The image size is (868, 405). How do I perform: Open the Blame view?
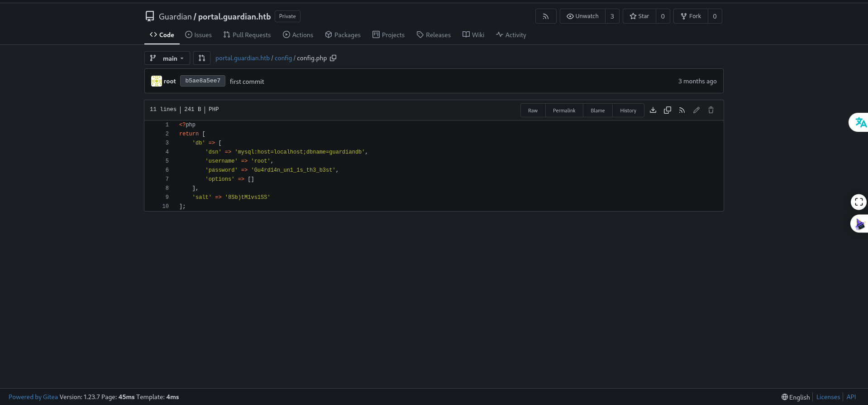[x=597, y=111]
